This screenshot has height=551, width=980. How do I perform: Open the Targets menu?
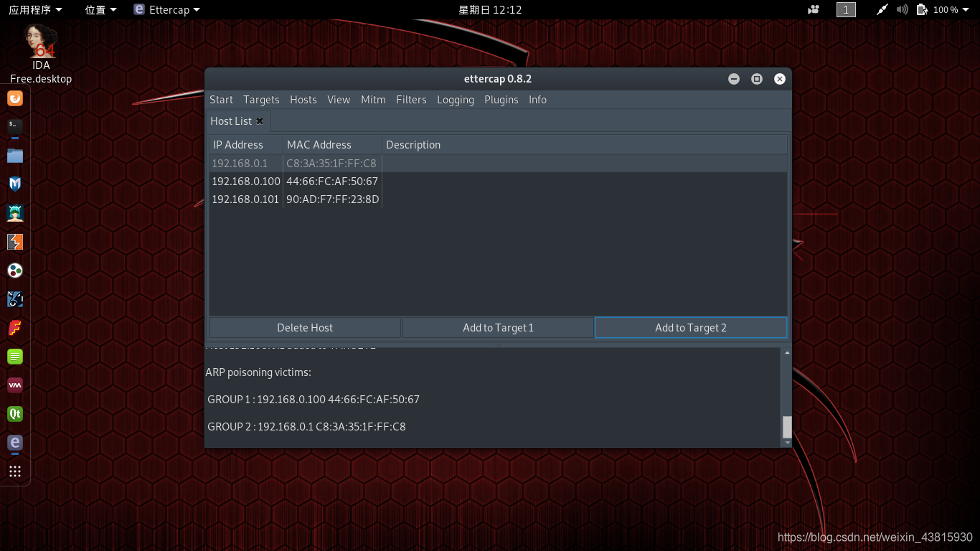click(261, 100)
